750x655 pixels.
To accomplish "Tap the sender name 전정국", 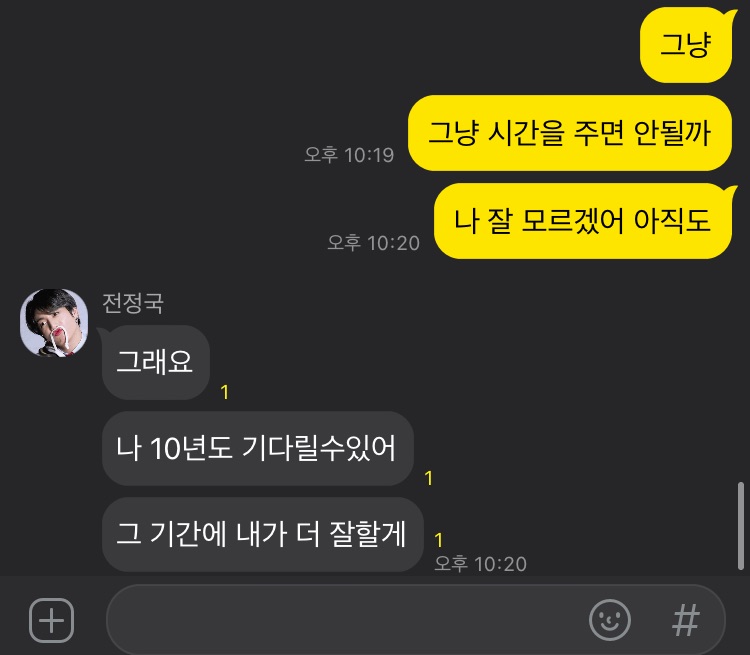I will coord(133,303).
